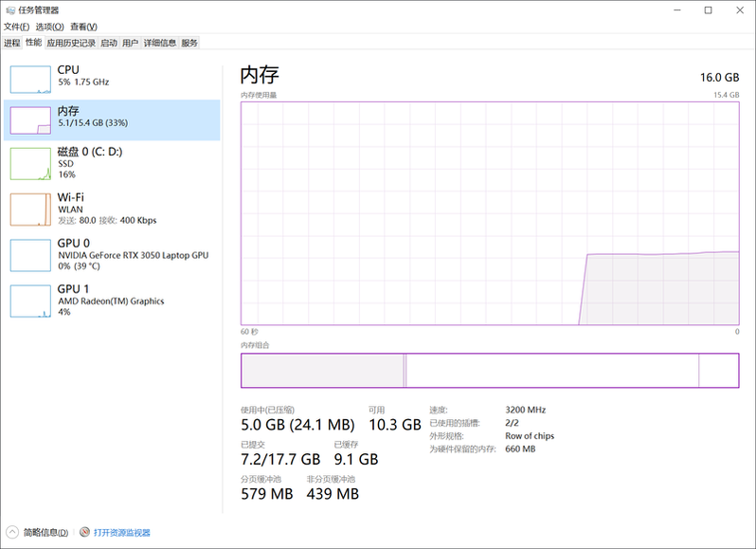
Task: Switch to the 服务 tab
Action: click(x=189, y=43)
